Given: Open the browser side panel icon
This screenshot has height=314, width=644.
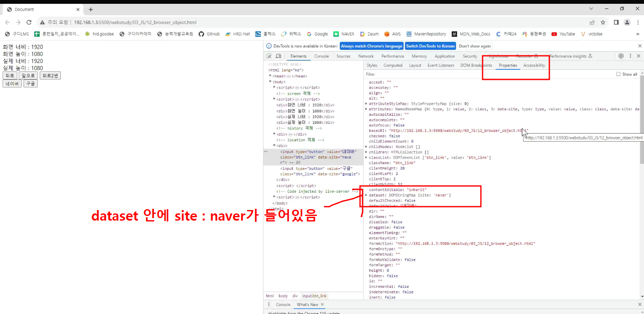Looking at the screenshot, I should [617, 22].
